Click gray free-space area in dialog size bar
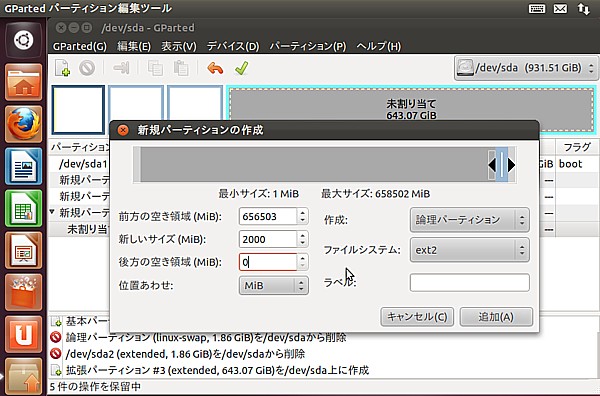This screenshot has width=600, height=396. (x=314, y=165)
